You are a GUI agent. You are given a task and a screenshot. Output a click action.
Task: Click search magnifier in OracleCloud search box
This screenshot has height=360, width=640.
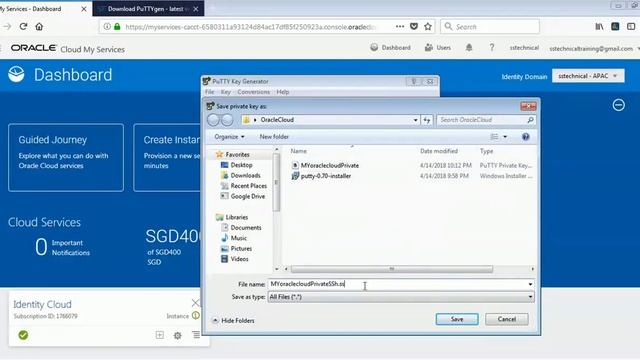tap(530, 120)
